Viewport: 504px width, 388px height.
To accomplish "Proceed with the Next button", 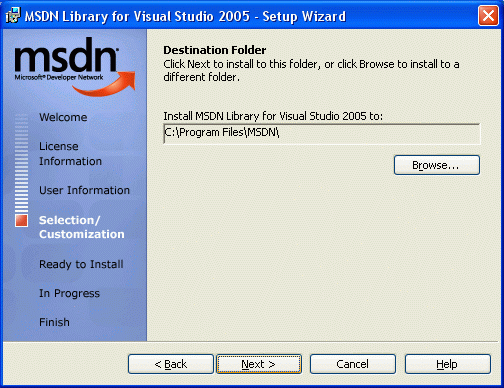I will point(259,364).
